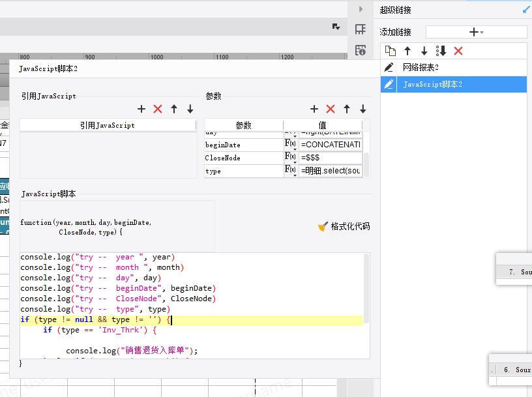Delete the selected referenced JavaScript entry
This screenshot has height=397, width=532.
click(158, 109)
